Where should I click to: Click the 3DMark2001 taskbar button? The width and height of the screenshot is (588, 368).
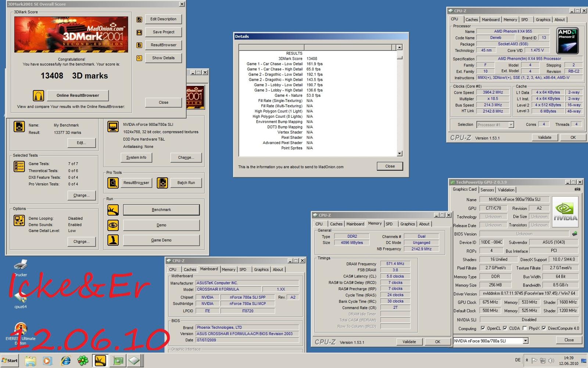100,361
